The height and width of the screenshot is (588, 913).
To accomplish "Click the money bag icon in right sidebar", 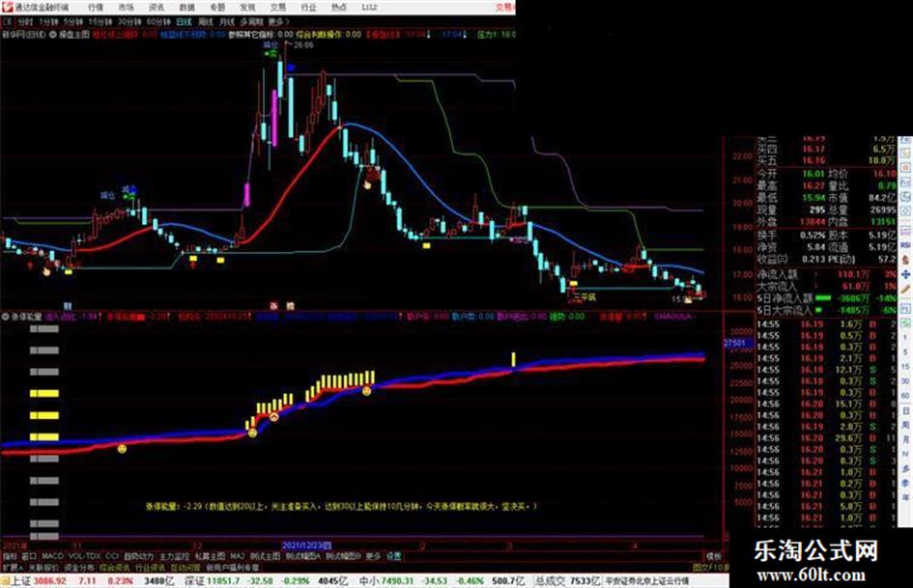I will coord(905,260).
